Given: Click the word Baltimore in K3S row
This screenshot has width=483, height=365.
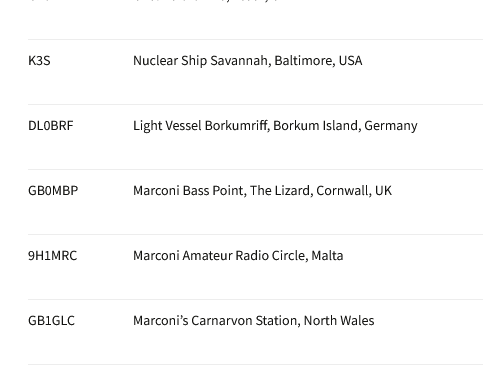Looking at the screenshot, I should tap(305, 61).
